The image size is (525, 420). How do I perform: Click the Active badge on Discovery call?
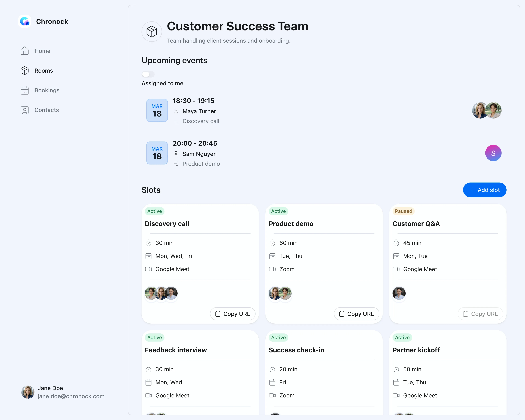pos(155,211)
